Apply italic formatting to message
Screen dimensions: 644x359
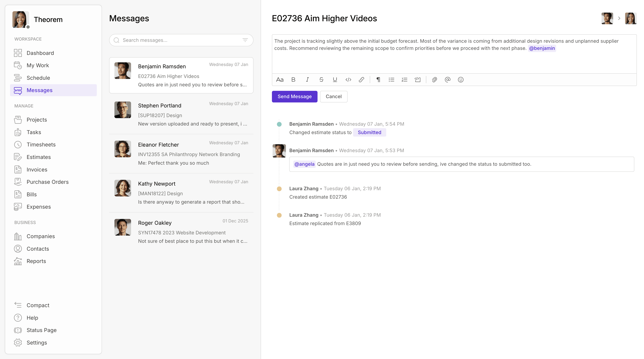pos(307,80)
